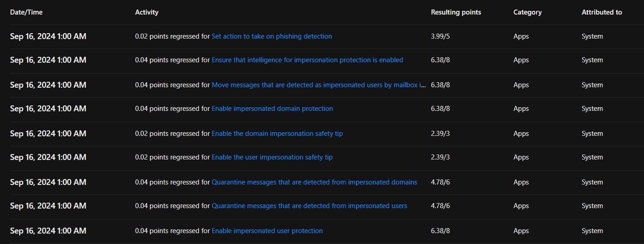Click System in the phishing detection row
The height and width of the screenshot is (244, 644).
592,36
